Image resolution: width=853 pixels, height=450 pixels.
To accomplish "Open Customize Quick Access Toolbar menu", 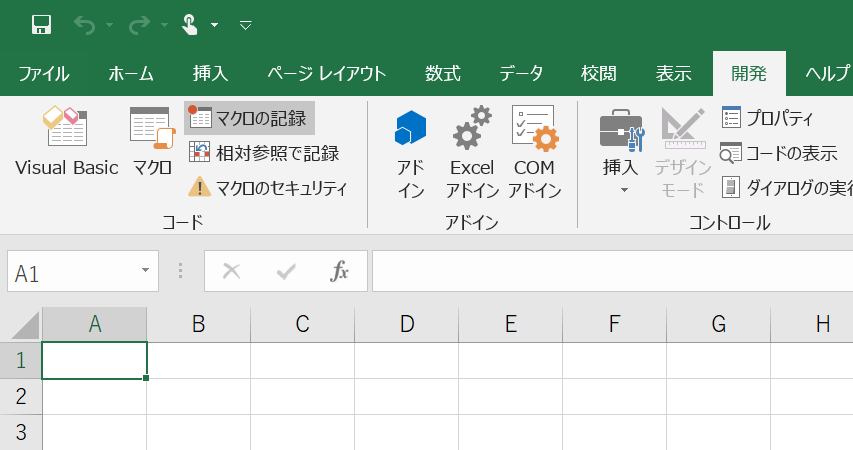I will click(x=246, y=25).
